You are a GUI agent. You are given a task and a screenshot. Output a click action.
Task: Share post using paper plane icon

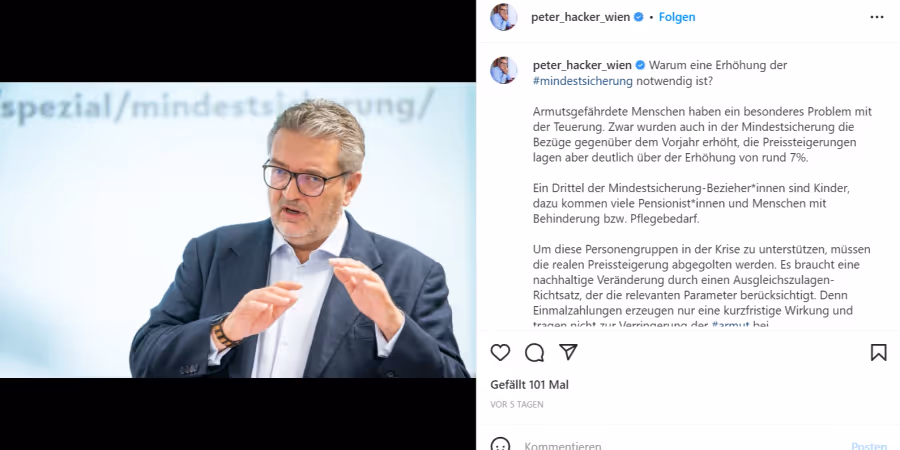[568, 352]
